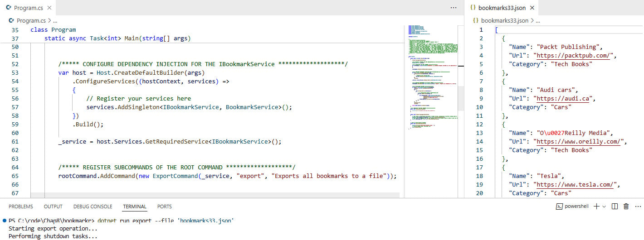Switch to the DEBUG CONSOLE panel tab
This screenshot has width=644, height=240.
93,206
